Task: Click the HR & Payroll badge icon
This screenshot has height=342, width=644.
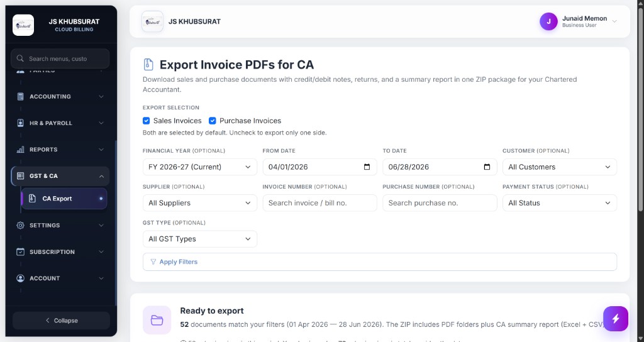Action: point(20,123)
